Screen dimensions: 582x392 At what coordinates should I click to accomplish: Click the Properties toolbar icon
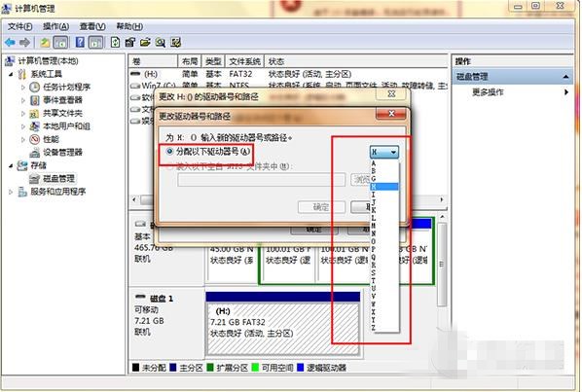click(129, 42)
